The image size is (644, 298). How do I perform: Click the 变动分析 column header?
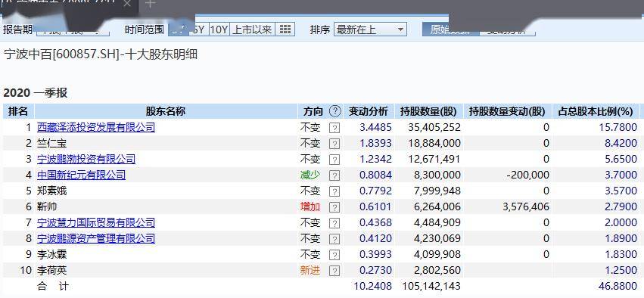[369, 111]
